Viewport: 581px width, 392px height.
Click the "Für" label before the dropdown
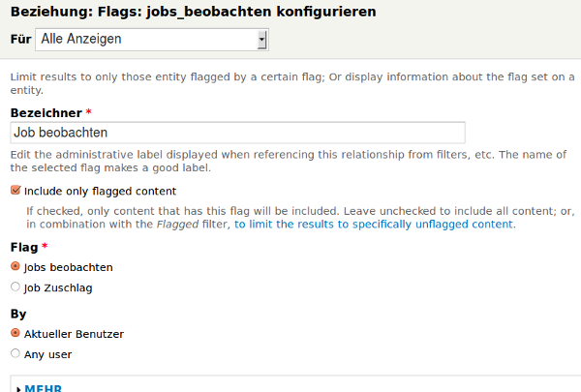point(19,40)
